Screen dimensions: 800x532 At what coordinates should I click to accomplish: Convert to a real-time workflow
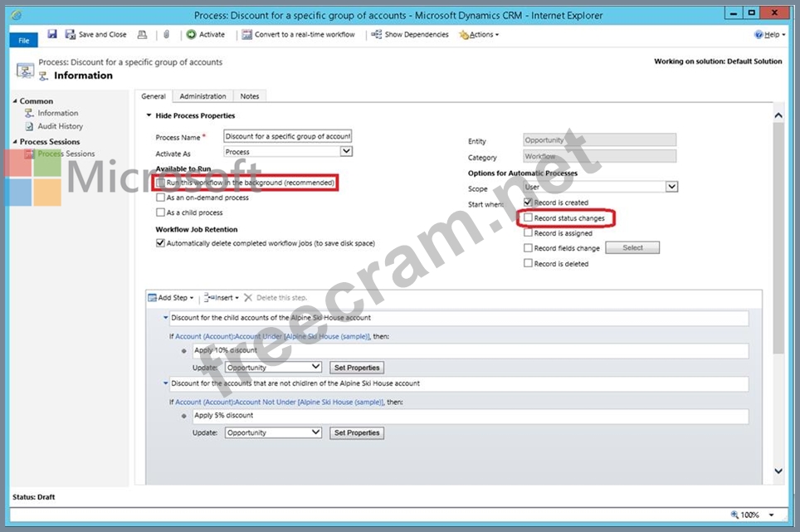pyautogui.click(x=299, y=35)
